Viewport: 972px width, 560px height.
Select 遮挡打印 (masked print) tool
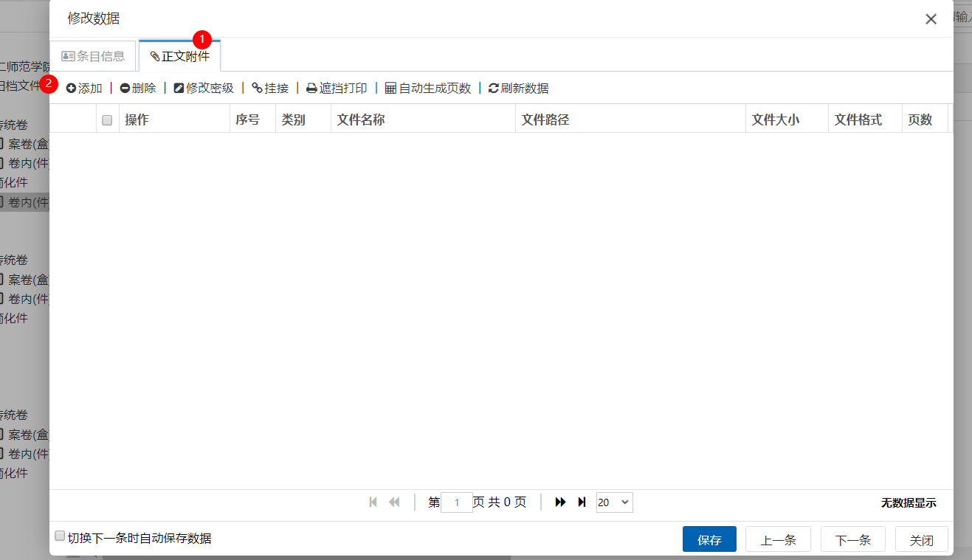click(311, 89)
